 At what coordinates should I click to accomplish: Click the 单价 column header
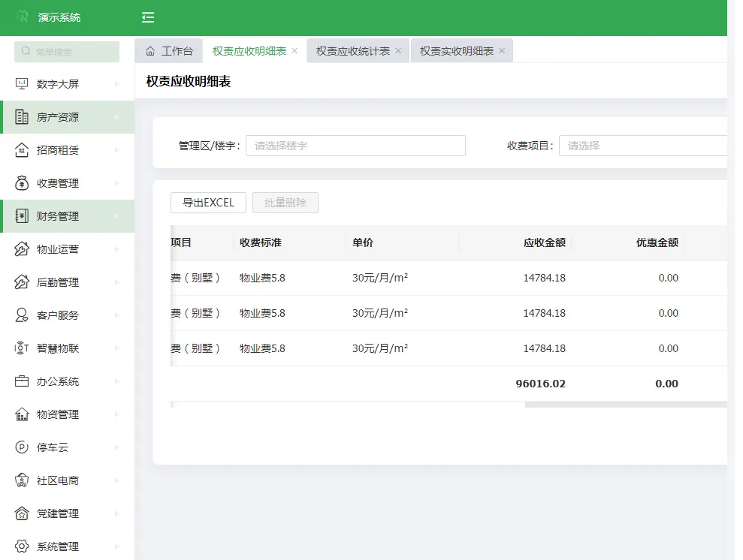coord(363,242)
